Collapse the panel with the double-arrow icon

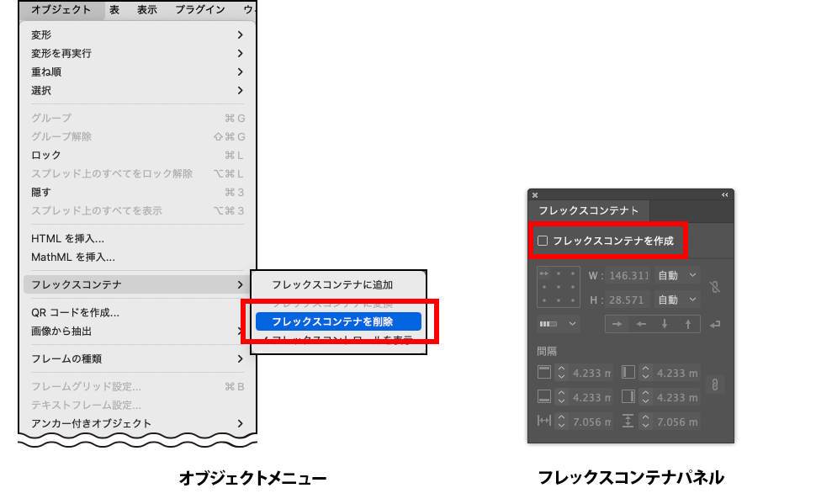click(x=725, y=194)
